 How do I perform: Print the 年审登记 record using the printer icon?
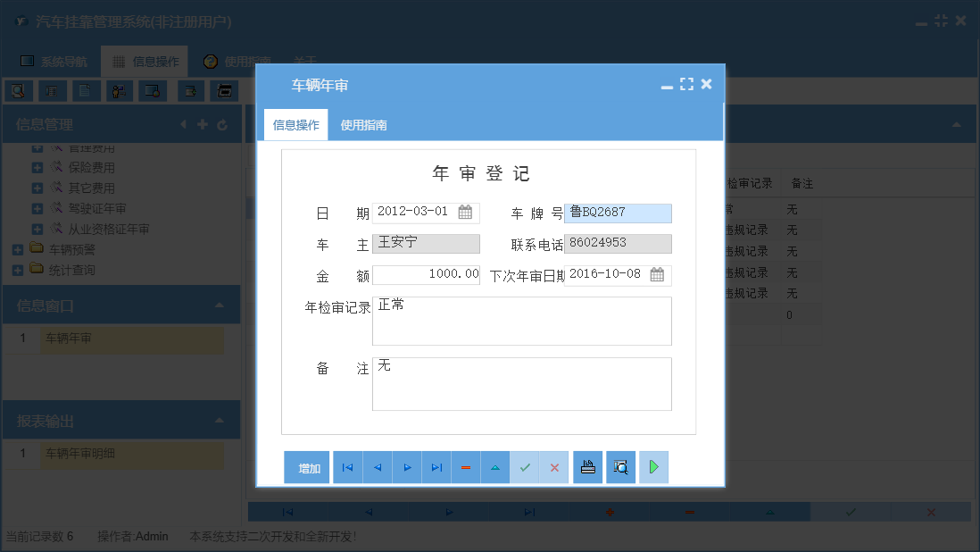pos(587,467)
